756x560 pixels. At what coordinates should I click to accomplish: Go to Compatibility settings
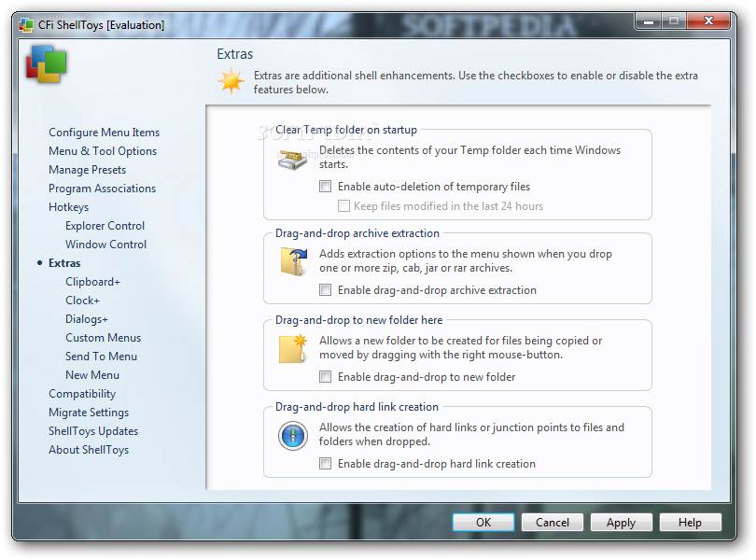click(82, 394)
